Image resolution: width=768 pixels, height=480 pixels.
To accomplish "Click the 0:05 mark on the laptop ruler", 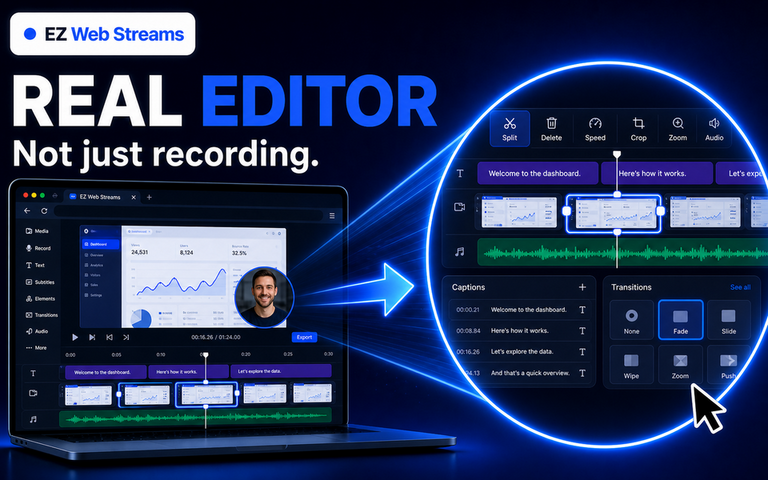I will [116, 354].
